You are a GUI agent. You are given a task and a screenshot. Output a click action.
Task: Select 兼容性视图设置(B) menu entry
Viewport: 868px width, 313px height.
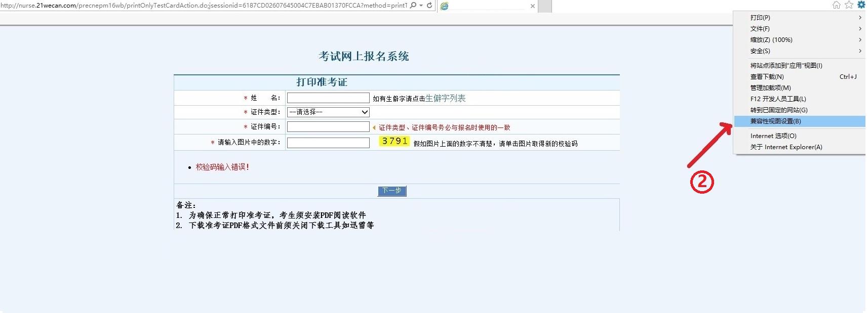[x=775, y=121]
